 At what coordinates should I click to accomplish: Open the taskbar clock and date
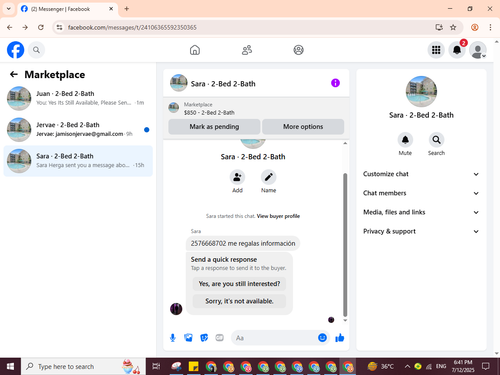(463, 366)
